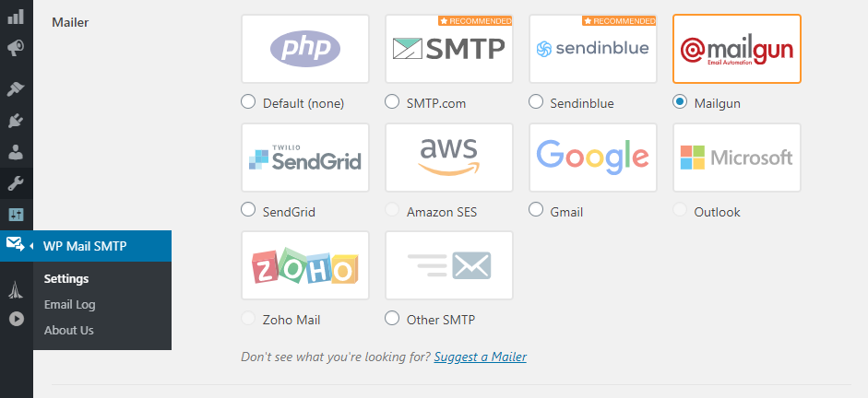
Task: Open the Plugins plug icon
Action: point(16,121)
